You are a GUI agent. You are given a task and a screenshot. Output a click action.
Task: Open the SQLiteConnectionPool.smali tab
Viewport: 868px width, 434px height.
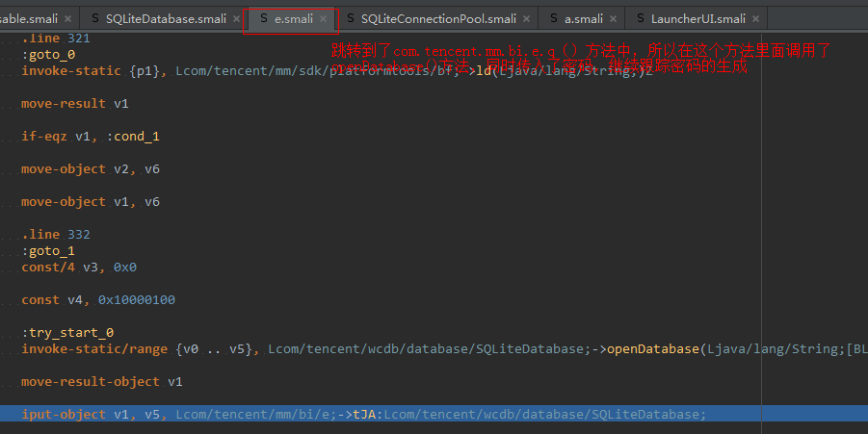click(438, 19)
